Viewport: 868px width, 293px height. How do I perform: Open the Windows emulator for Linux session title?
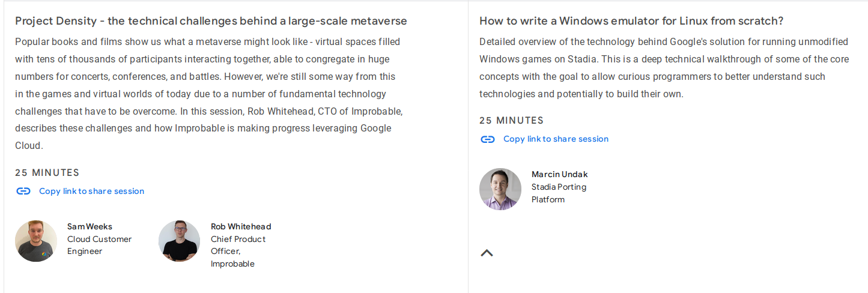631,21
